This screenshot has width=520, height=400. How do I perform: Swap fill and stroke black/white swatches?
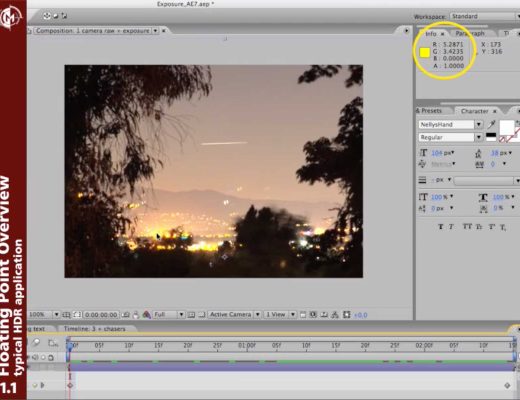(491, 137)
